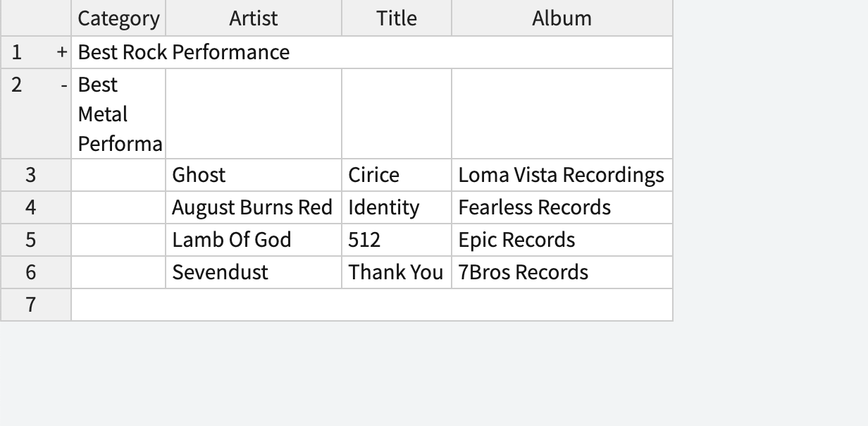This screenshot has height=426, width=868.
Task: Click the Cirice title cell
Action: click(397, 175)
